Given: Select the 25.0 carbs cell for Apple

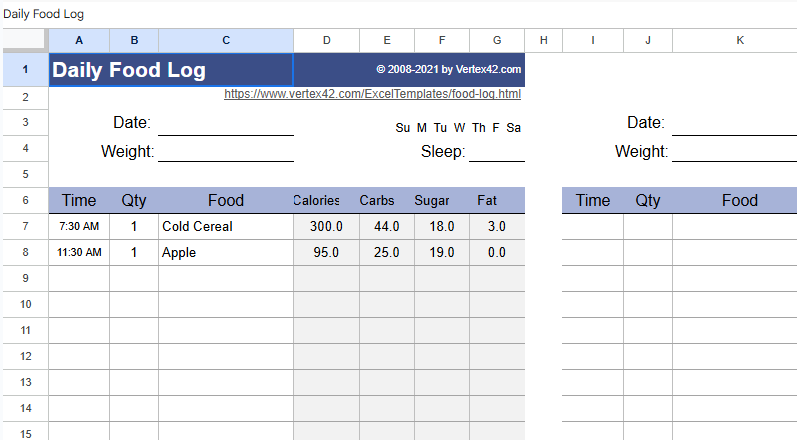Looking at the screenshot, I should click(x=386, y=252).
